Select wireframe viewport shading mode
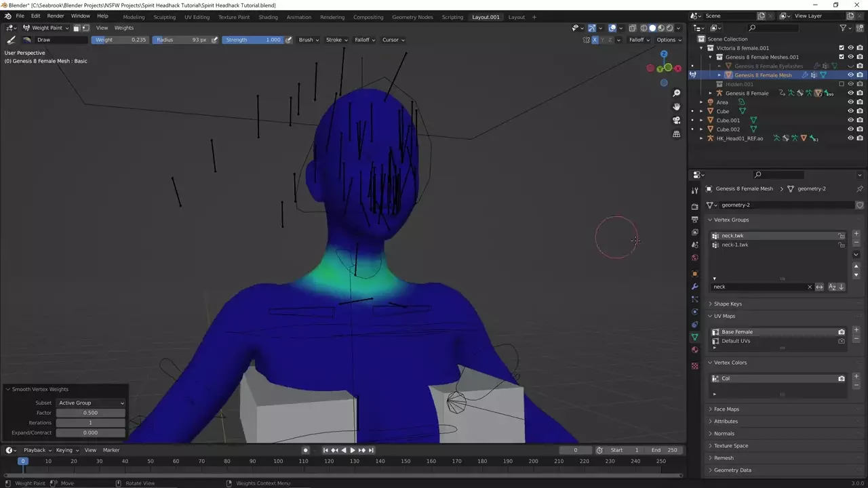 point(643,28)
